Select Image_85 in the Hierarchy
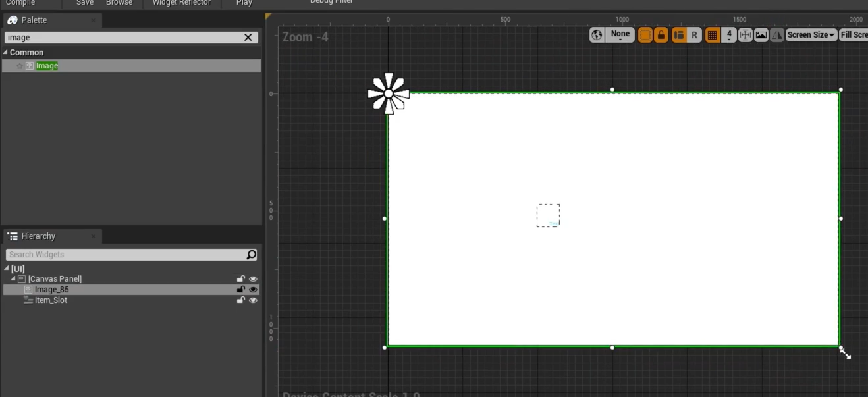This screenshot has width=868, height=397. pyautogui.click(x=132, y=290)
